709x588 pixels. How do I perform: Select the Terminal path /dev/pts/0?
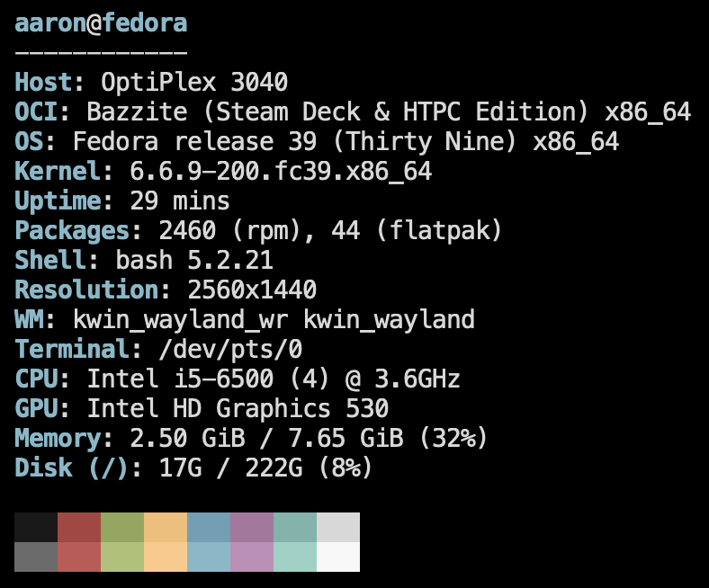tap(230, 350)
